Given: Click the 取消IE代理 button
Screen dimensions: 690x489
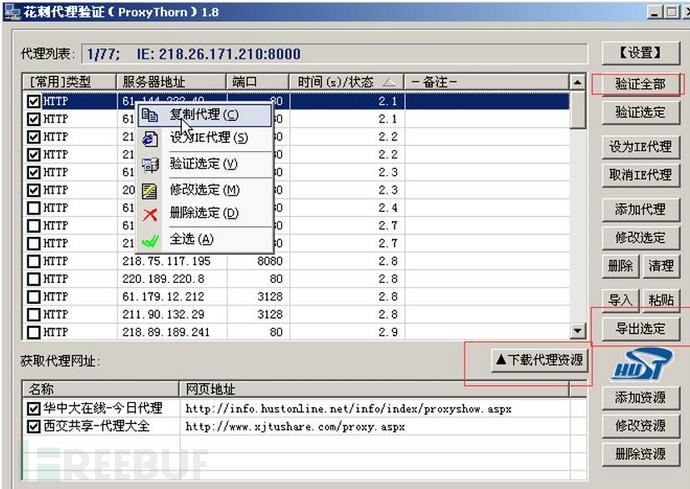Looking at the screenshot, I should pos(641,175).
